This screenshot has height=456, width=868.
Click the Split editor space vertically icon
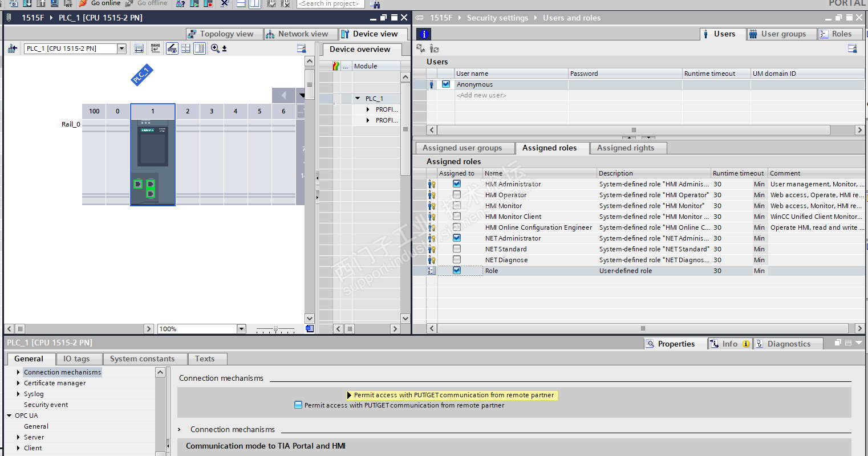click(x=254, y=3)
